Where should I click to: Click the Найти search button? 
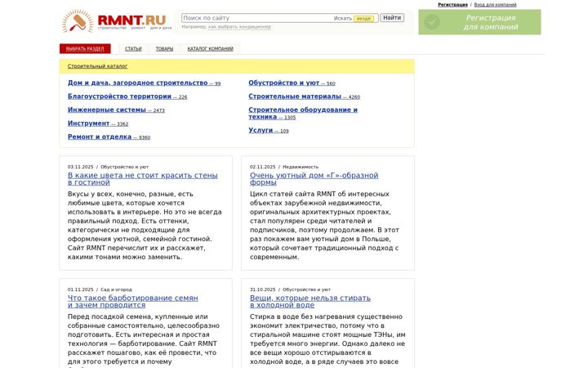point(392,18)
